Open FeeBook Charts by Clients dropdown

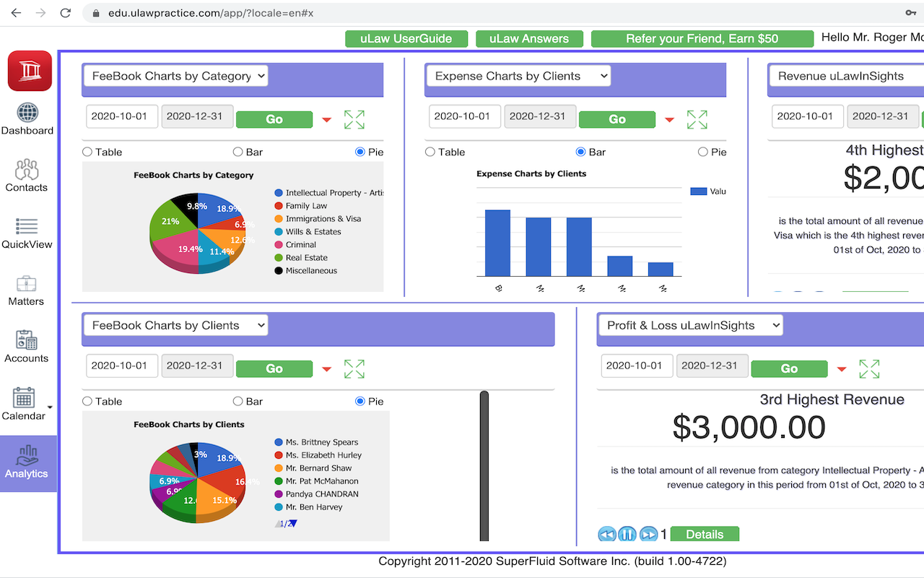[x=175, y=325]
